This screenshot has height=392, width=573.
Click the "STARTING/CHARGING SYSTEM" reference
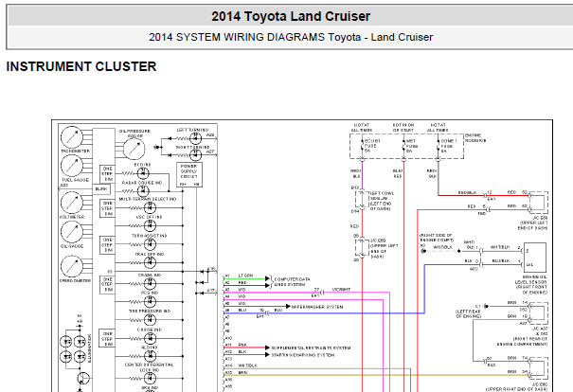coord(302,355)
